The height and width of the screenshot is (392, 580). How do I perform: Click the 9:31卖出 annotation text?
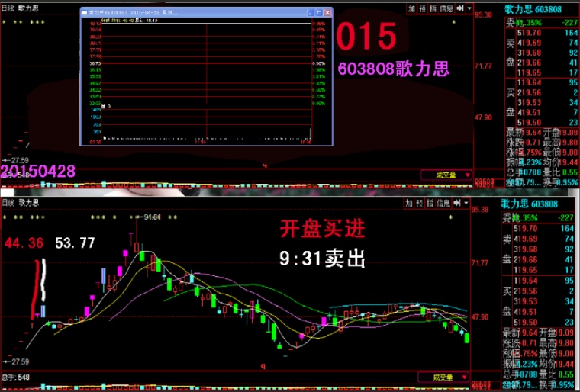click(322, 258)
